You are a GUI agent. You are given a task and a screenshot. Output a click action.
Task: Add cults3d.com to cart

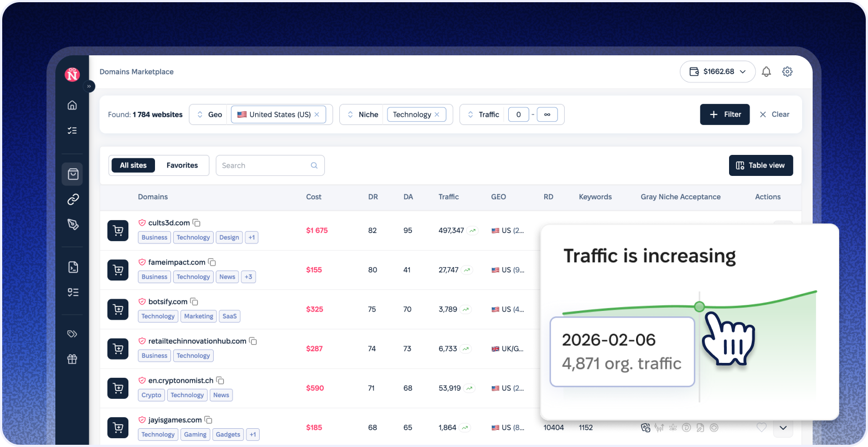118,231
